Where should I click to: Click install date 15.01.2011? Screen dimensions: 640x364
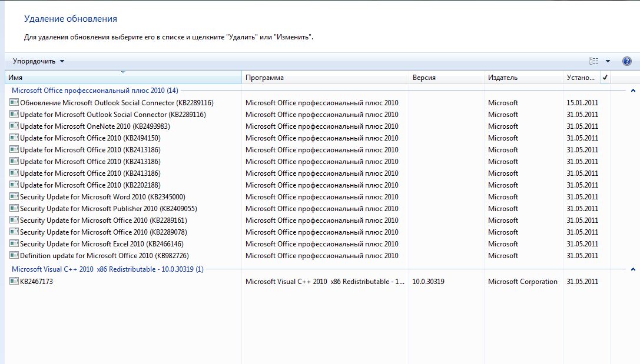click(582, 103)
